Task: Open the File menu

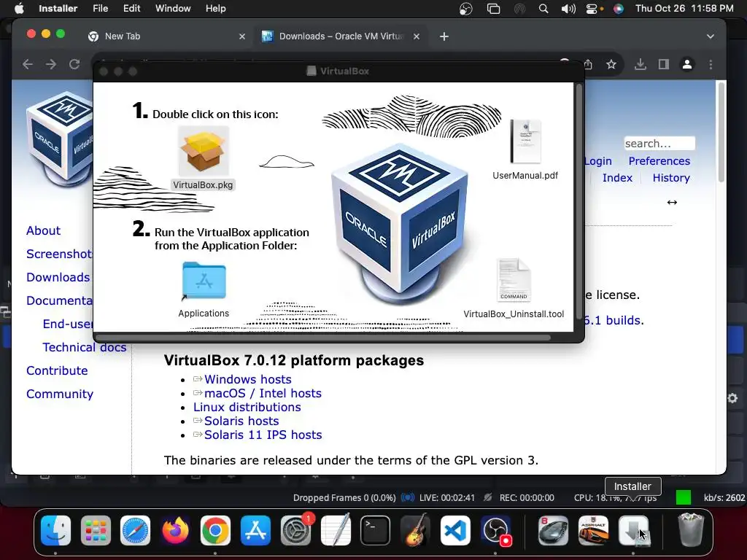Action: [100, 9]
